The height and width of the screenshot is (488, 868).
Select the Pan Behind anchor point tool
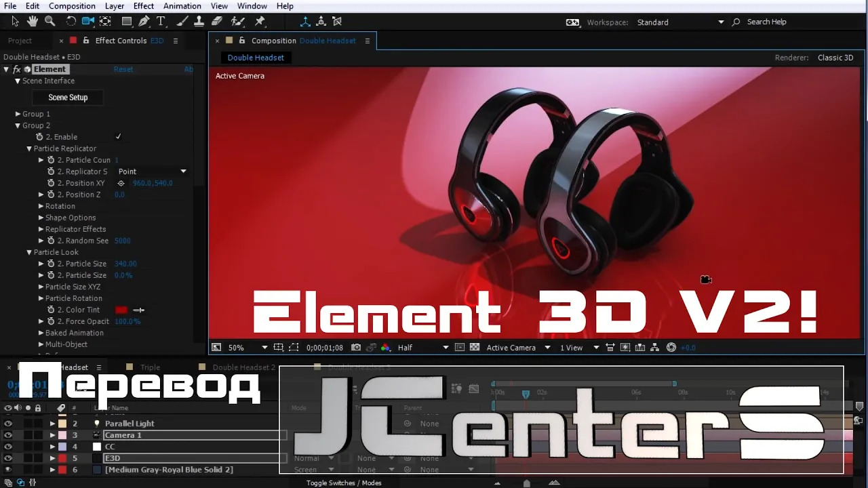[105, 22]
